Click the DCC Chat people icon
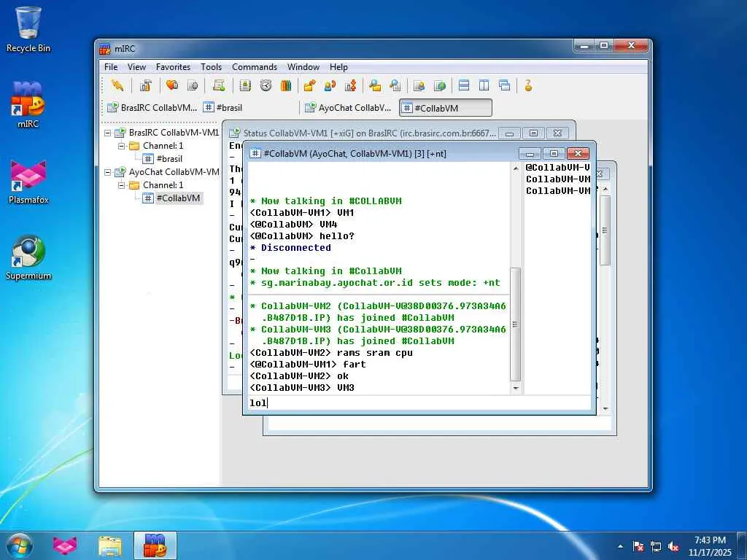 tap(330, 86)
